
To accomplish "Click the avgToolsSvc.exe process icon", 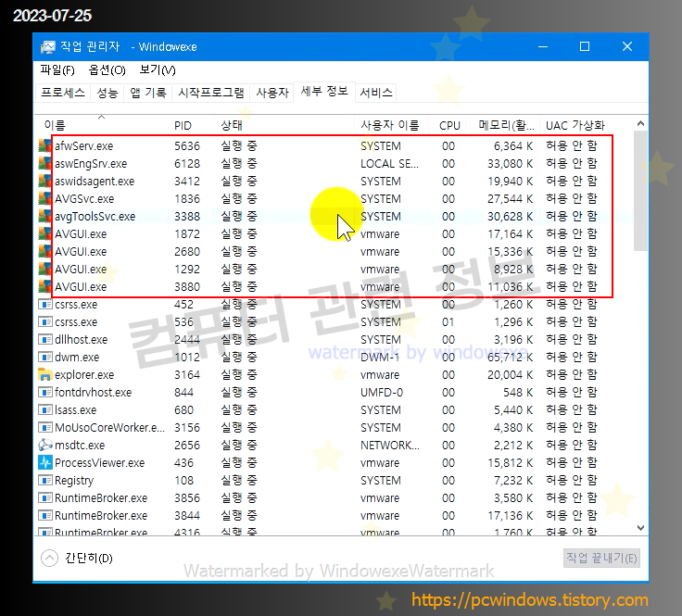I will [x=44, y=216].
